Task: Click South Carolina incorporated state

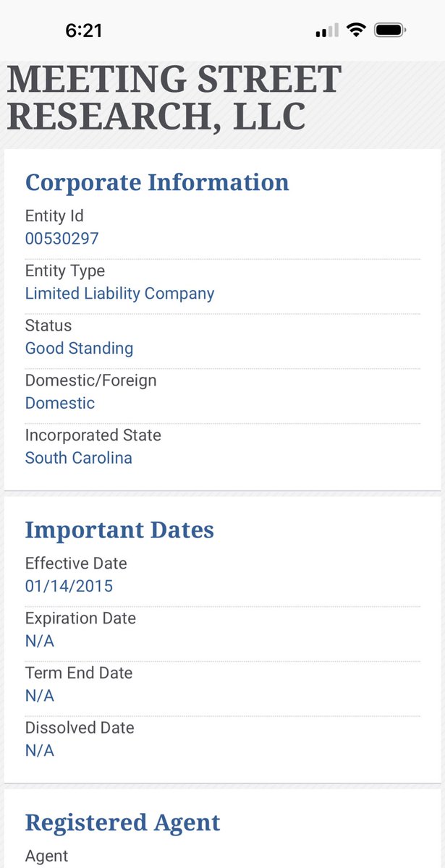Action: [79, 458]
